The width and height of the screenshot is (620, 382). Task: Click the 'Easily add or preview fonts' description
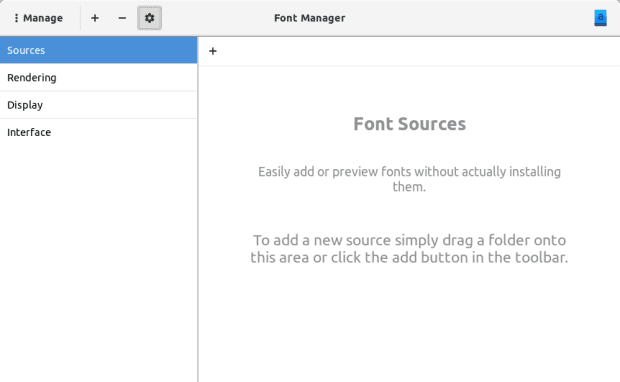click(409, 179)
